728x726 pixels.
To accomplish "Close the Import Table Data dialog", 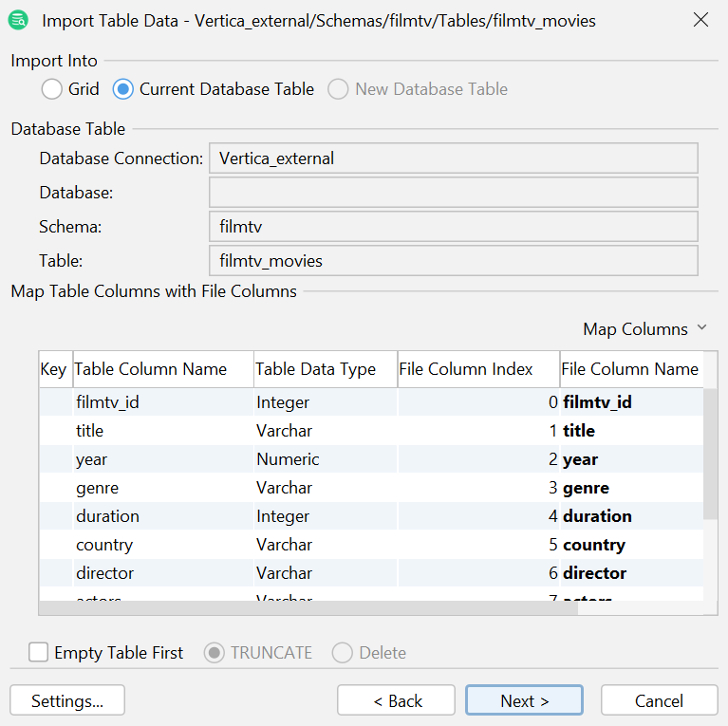I will 700,20.
